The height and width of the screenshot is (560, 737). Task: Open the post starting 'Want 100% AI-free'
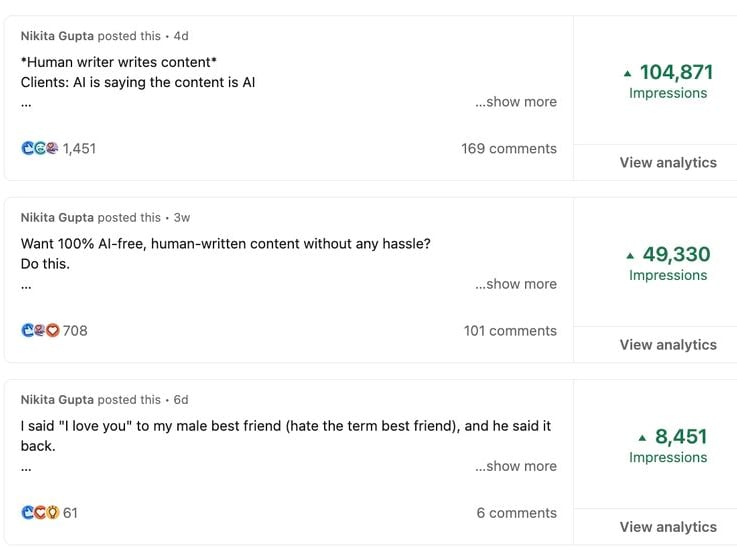click(226, 253)
